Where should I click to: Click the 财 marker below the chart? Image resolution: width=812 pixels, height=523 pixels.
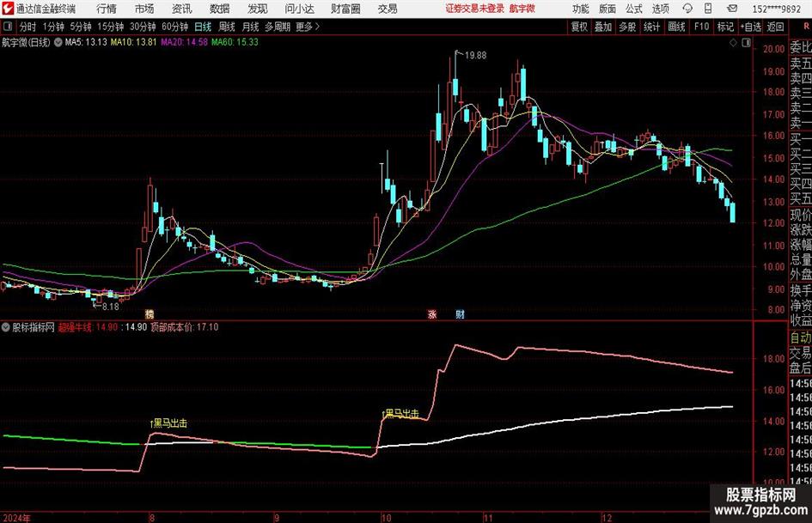pos(460,313)
